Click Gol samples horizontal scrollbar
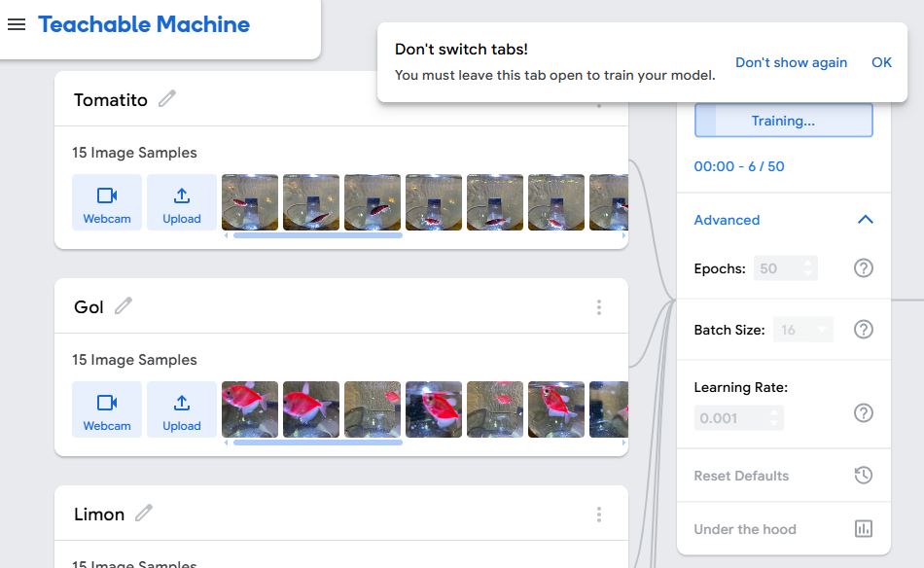924x568 pixels. (x=318, y=443)
